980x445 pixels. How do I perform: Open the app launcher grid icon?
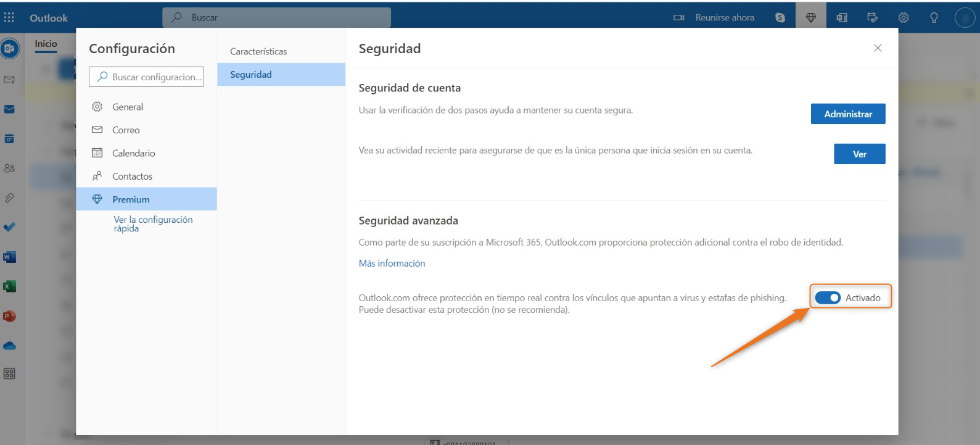(x=9, y=17)
